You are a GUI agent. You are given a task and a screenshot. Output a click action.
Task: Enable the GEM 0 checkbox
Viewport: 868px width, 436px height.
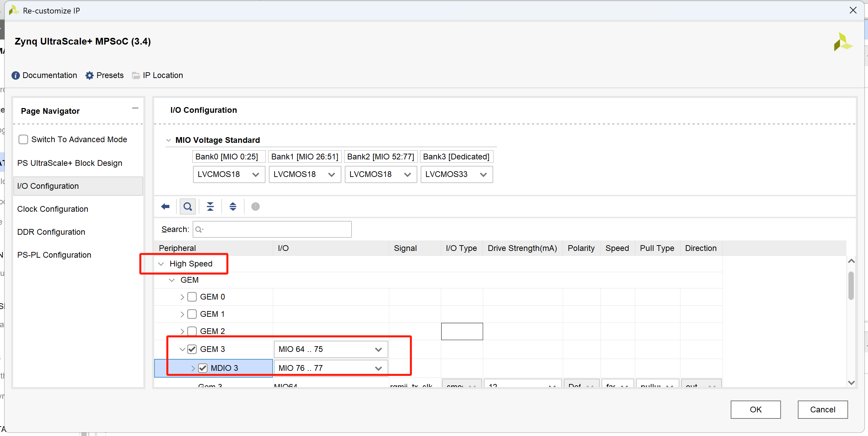pyautogui.click(x=192, y=297)
